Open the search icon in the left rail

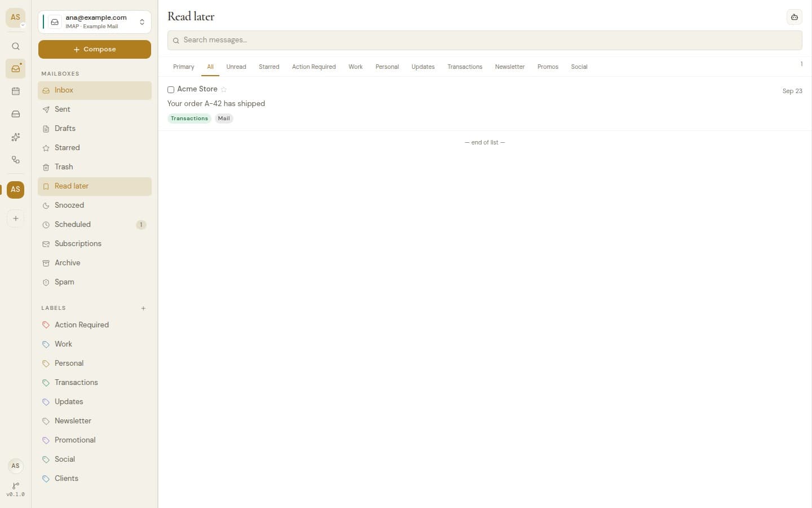click(16, 46)
